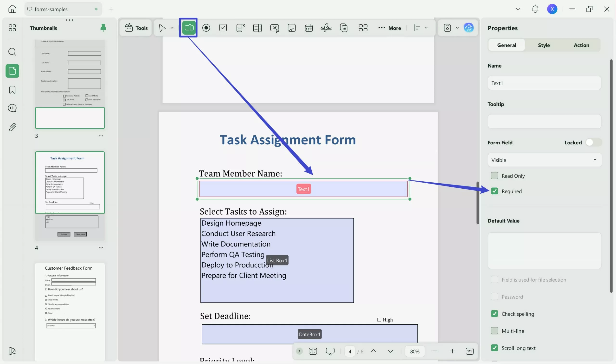This screenshot has height=364, width=616.
Task: Open the bookmarks panel in the sidebar
Action: click(x=12, y=90)
